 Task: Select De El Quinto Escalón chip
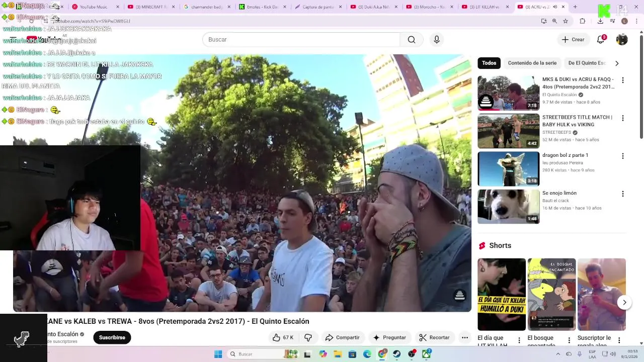coord(587,63)
